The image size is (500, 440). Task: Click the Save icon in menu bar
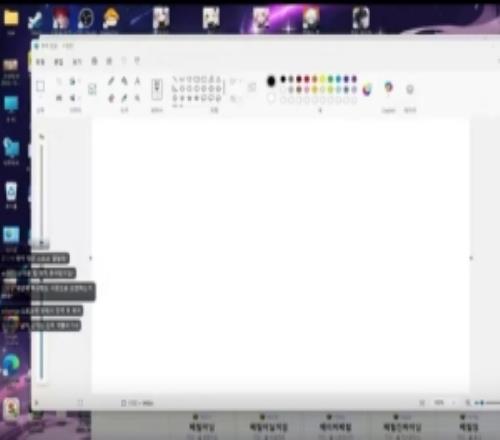tap(94, 61)
